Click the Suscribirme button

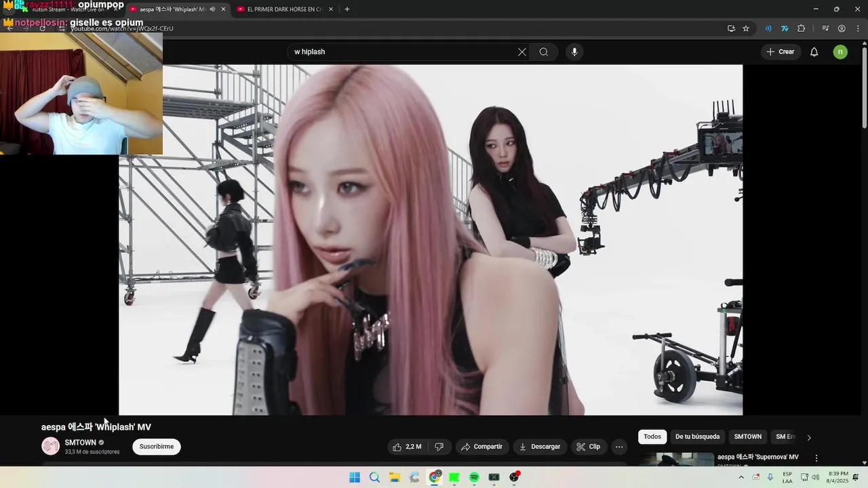pos(157,447)
